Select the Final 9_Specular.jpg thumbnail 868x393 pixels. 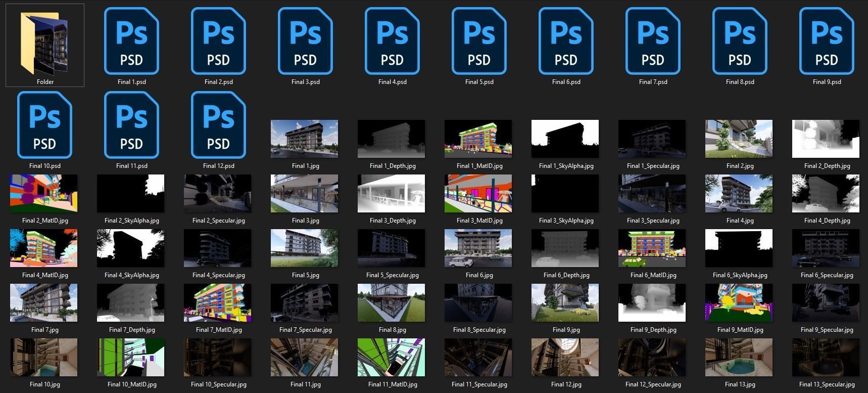pos(826,303)
